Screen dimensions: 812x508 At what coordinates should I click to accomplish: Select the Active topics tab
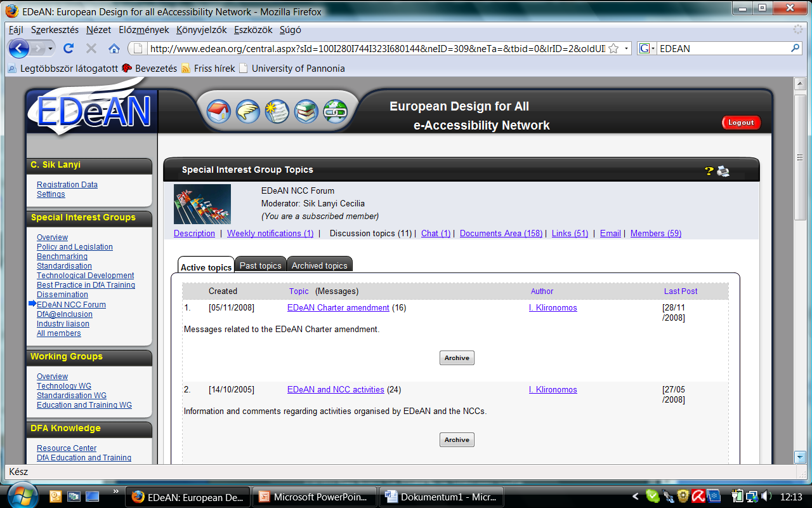(206, 267)
